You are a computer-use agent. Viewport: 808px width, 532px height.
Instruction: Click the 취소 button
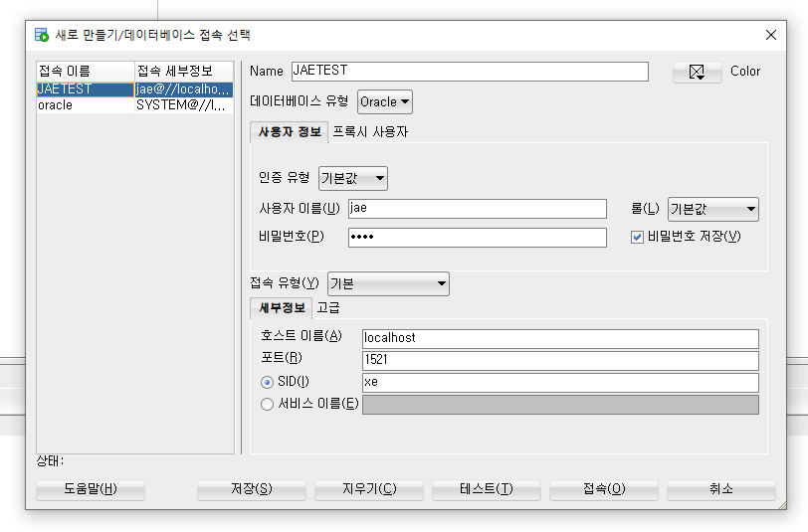(x=720, y=489)
